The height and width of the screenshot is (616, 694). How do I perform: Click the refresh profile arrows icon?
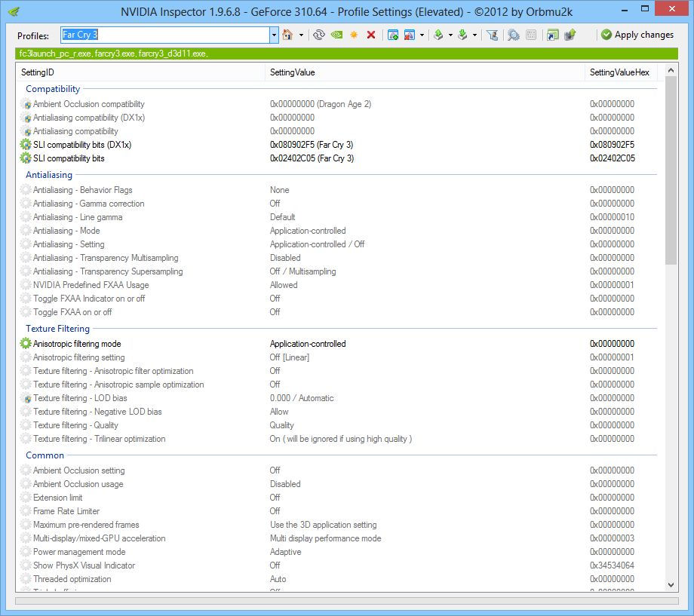[x=318, y=35]
